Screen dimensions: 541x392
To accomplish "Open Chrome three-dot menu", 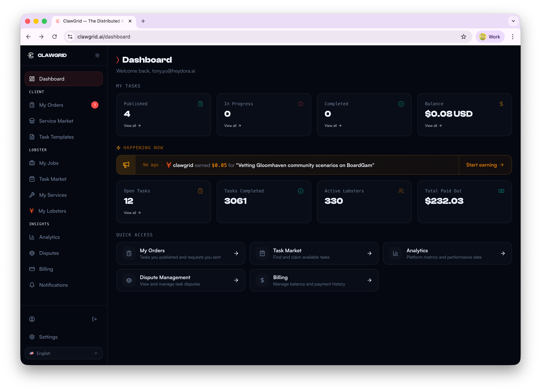I will pyautogui.click(x=512, y=37).
